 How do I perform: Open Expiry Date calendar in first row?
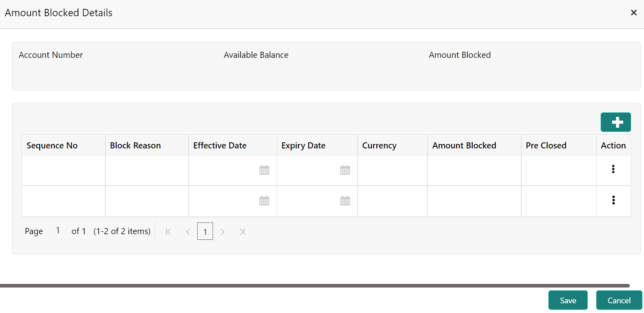(x=345, y=170)
